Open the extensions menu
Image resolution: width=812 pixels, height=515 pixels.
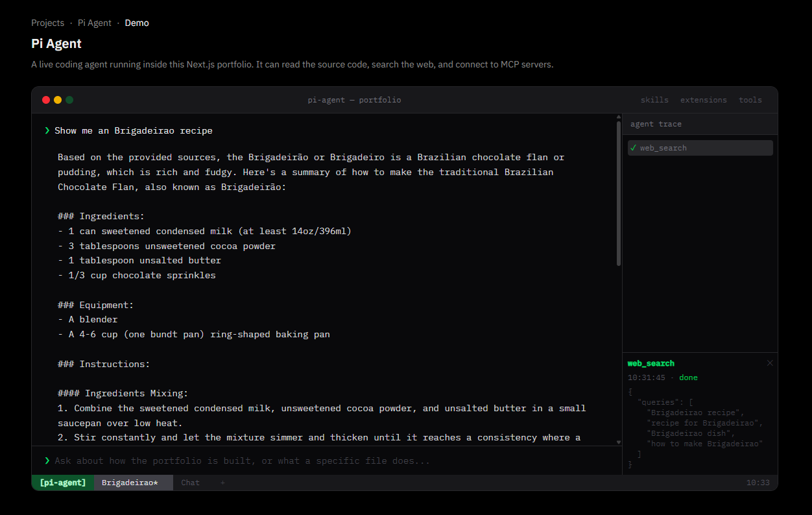point(704,100)
